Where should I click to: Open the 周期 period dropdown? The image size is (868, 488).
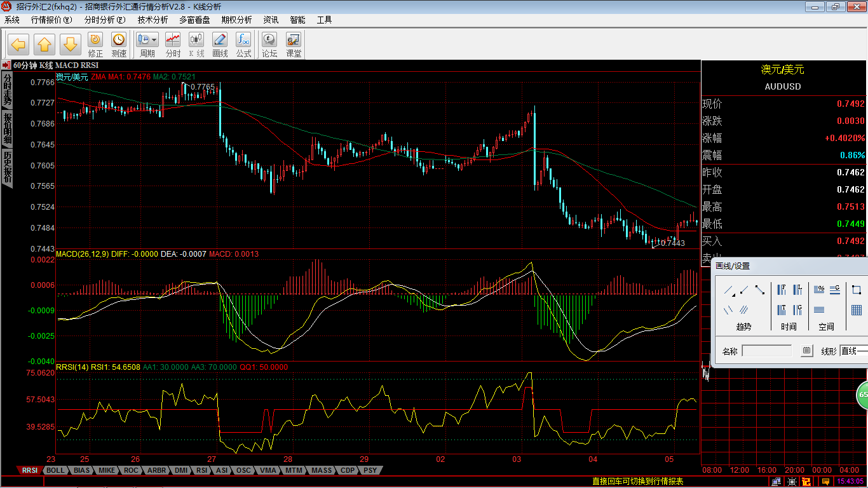pos(147,45)
